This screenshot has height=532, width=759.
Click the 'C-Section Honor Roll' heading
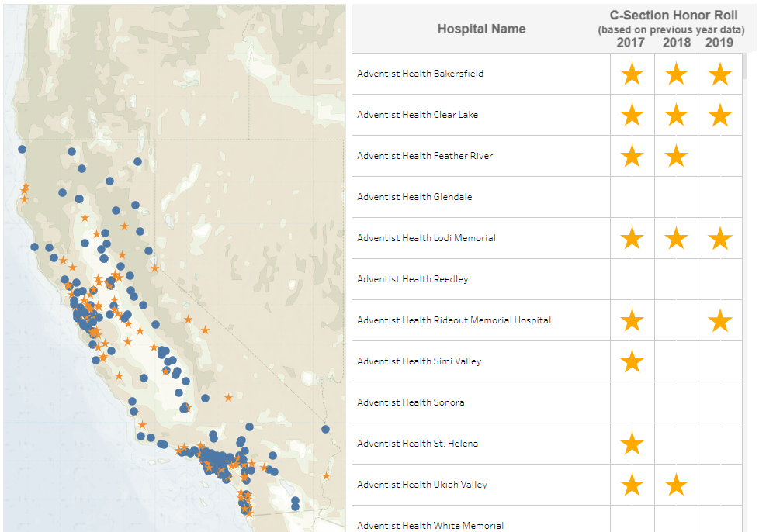pos(674,16)
